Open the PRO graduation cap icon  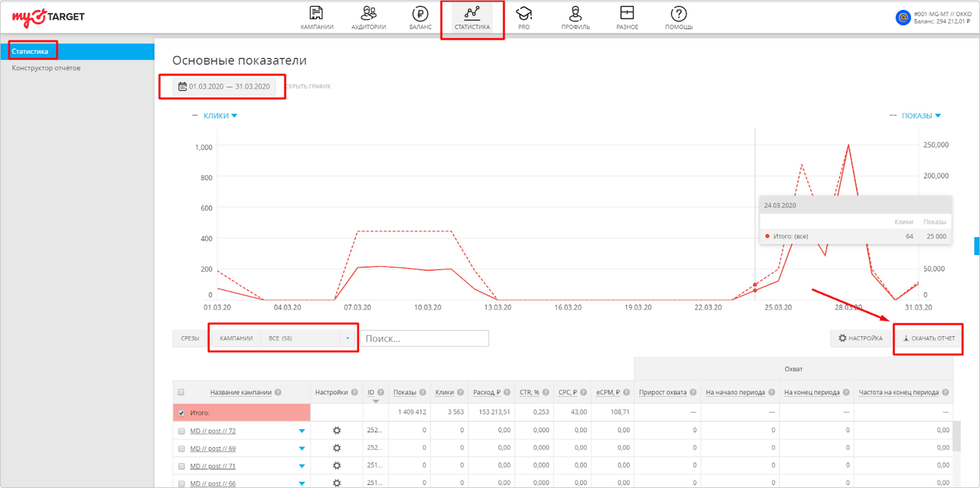click(523, 14)
